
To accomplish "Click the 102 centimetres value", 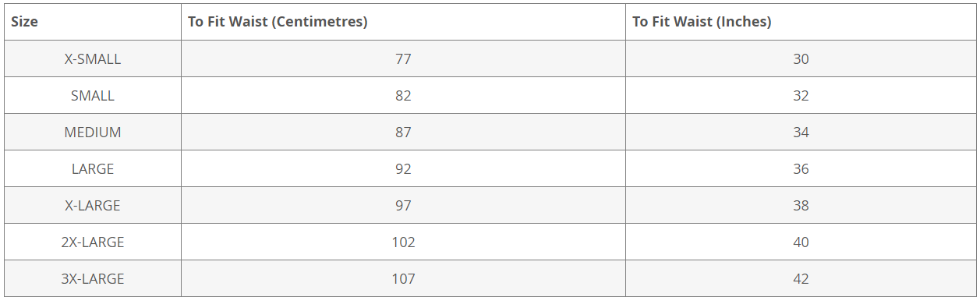I will tap(403, 242).
